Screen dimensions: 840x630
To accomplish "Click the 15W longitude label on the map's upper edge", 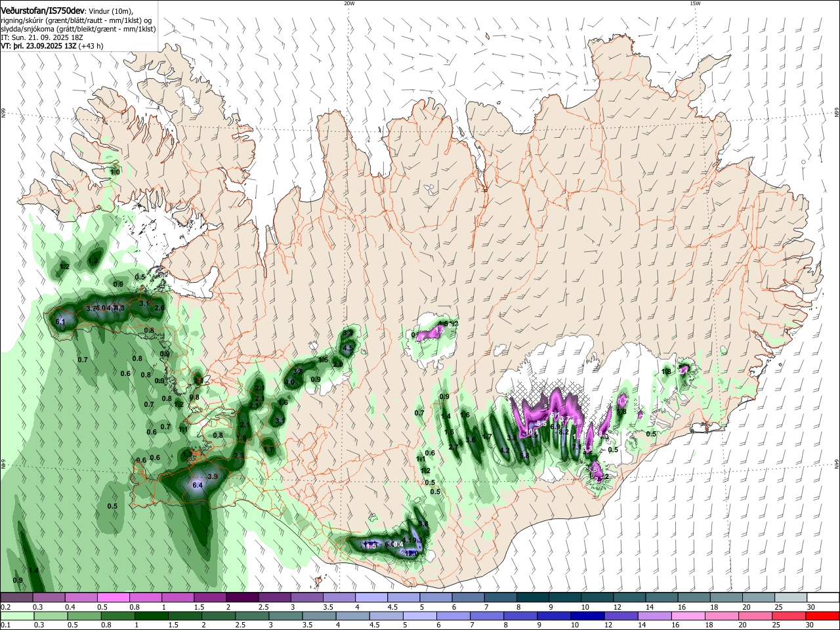I will tap(695, 3).
